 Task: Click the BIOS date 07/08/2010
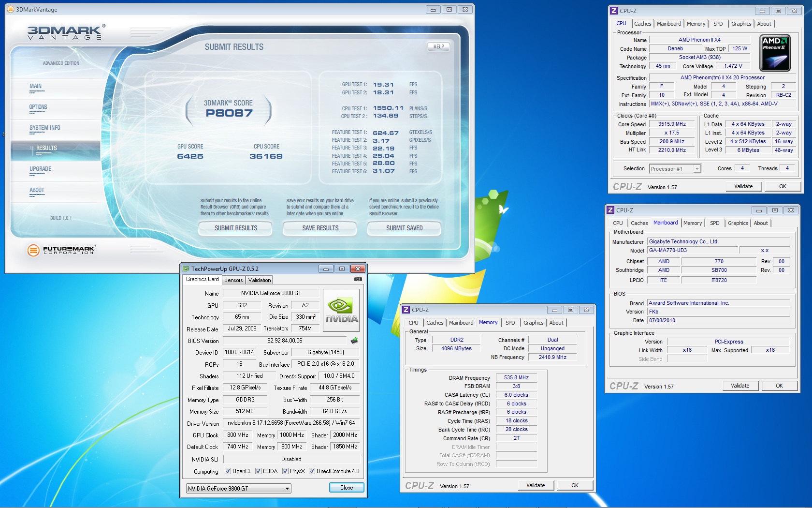[718, 320]
